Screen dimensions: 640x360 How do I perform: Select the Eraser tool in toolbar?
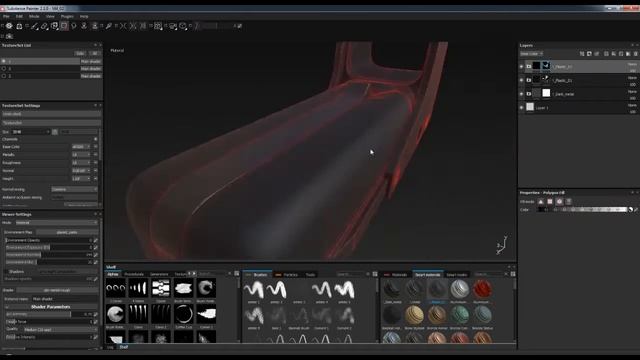click(44, 26)
